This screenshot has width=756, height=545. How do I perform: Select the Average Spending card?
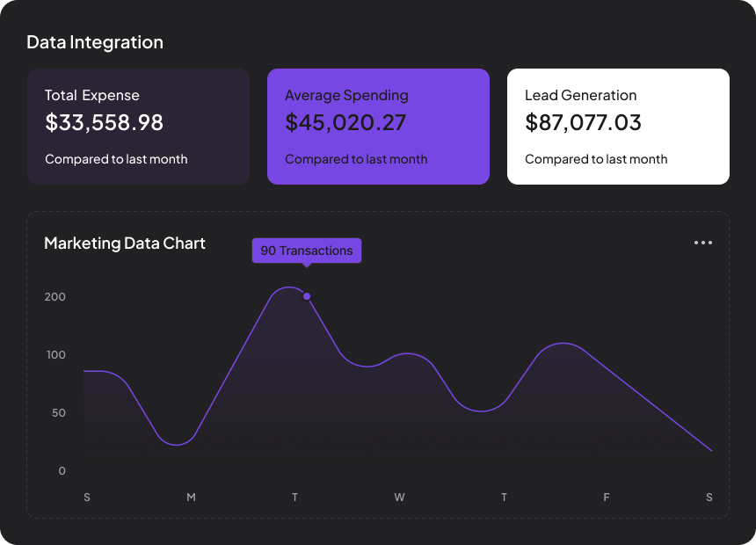click(x=378, y=126)
